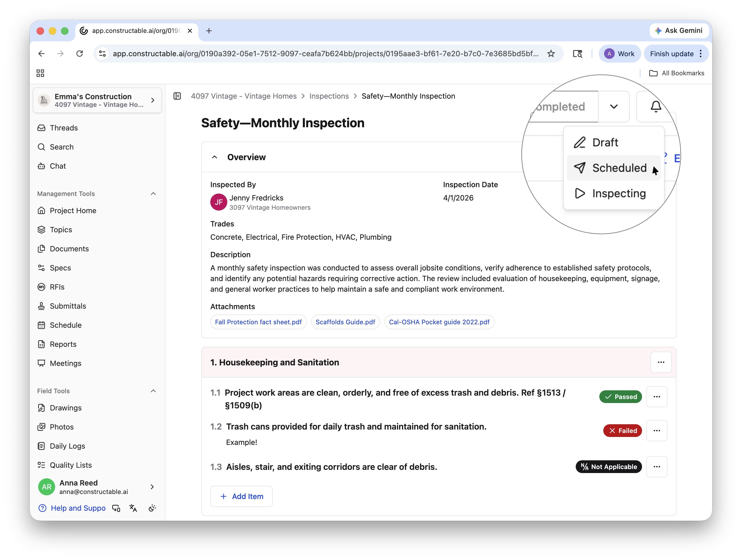
Task: Open options menu for item 1.3
Action: (x=657, y=467)
